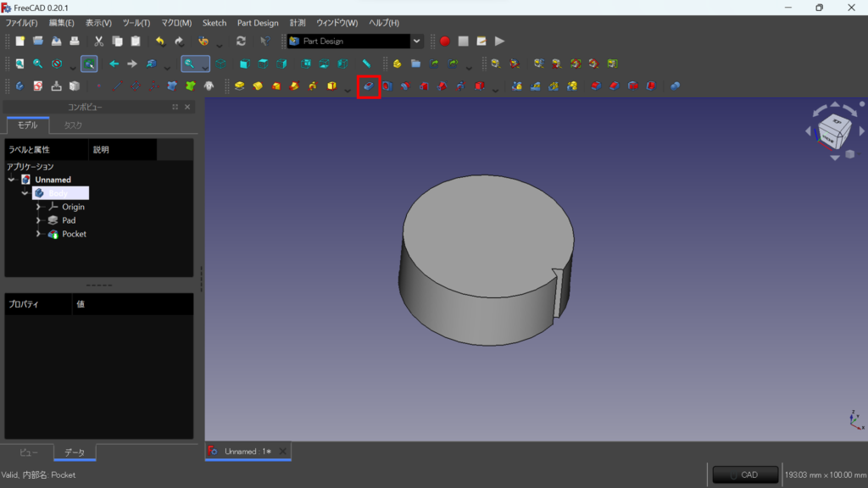
Task: Click the Draft tool icon
Action: pos(632,86)
